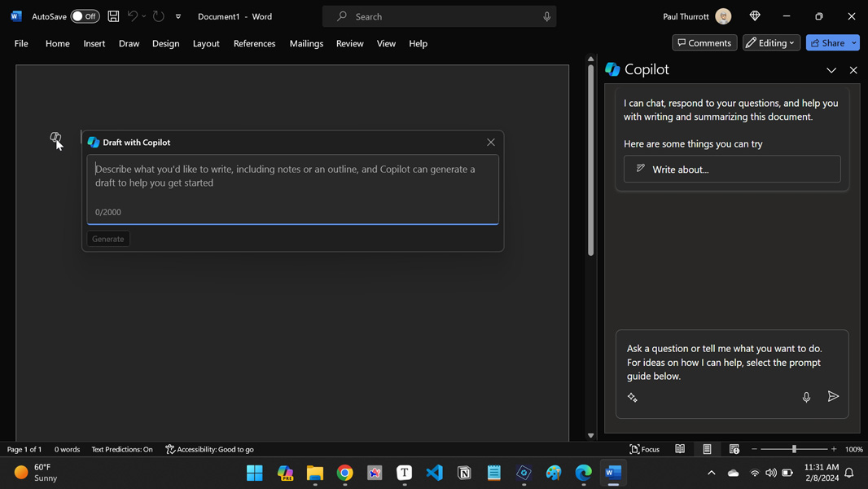Switch to the Insert tab
The image size is (868, 489).
[x=94, y=43]
